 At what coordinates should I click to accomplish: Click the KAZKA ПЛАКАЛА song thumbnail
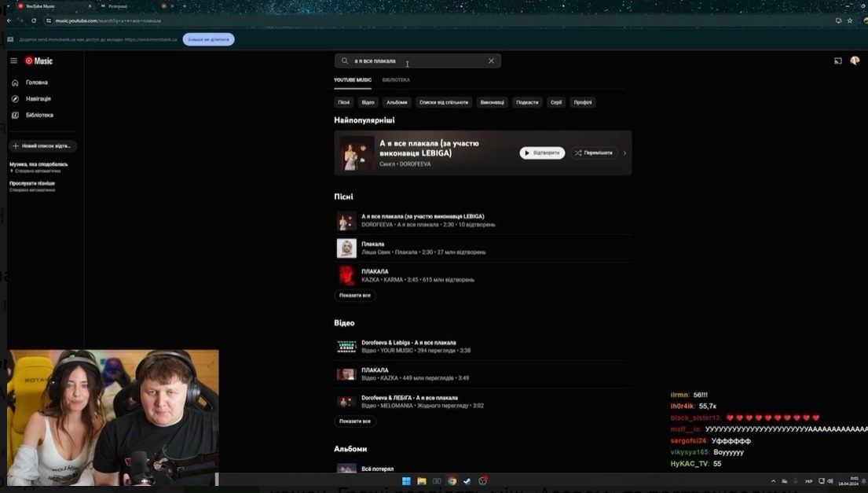pos(346,275)
